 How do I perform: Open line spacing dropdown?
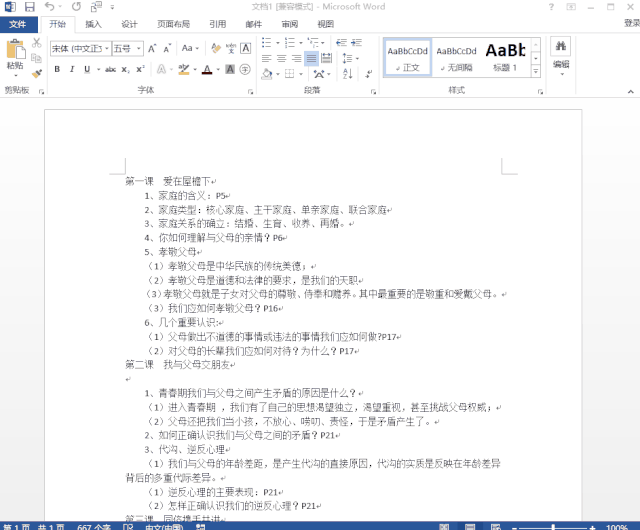point(350,58)
